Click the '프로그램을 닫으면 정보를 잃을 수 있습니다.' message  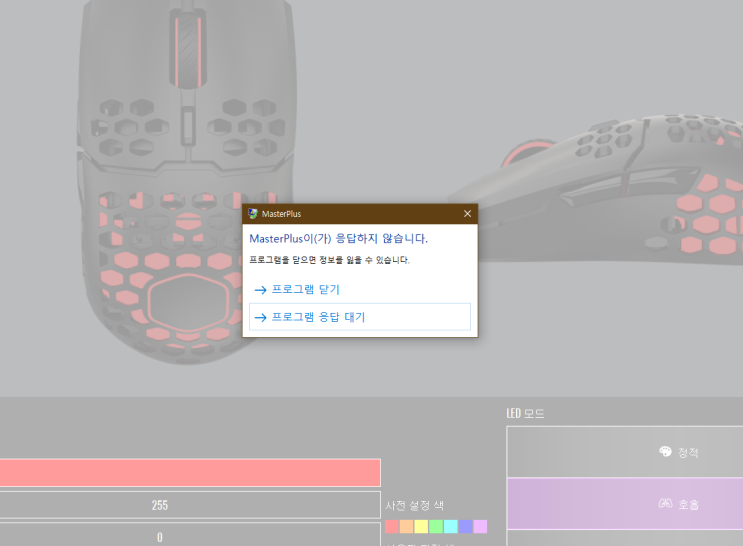pos(329,260)
